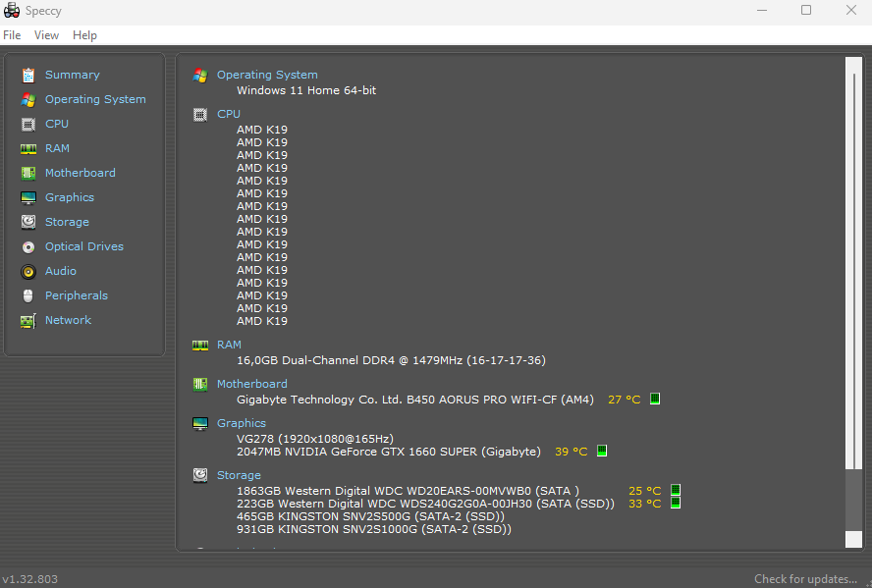Viewport: 872px width, 588px height.
Task: Click the RAM heading link in summary
Action: [x=229, y=345]
